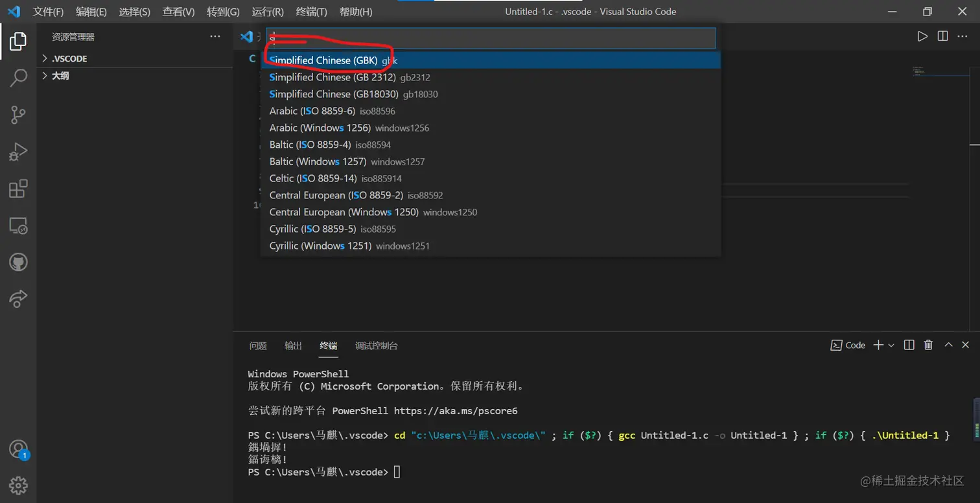Split the editor to the right
980x503 pixels.
pyautogui.click(x=943, y=36)
